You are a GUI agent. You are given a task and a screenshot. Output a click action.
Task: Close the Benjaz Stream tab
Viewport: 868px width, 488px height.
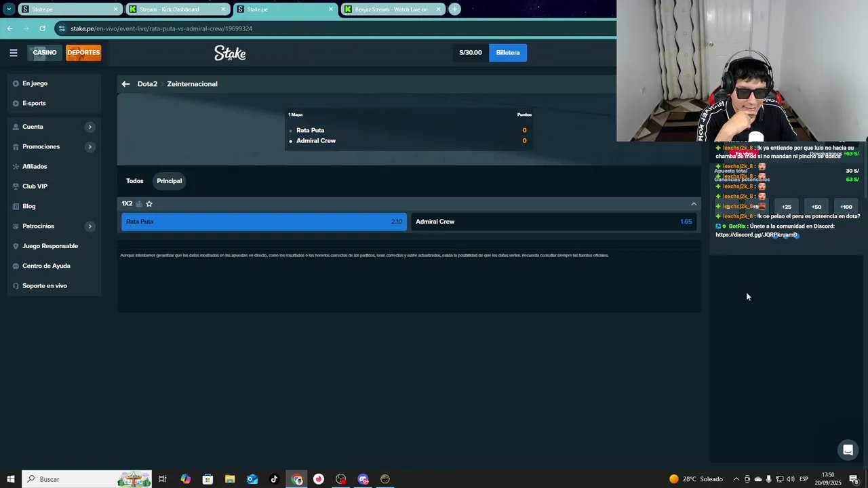(439, 9)
